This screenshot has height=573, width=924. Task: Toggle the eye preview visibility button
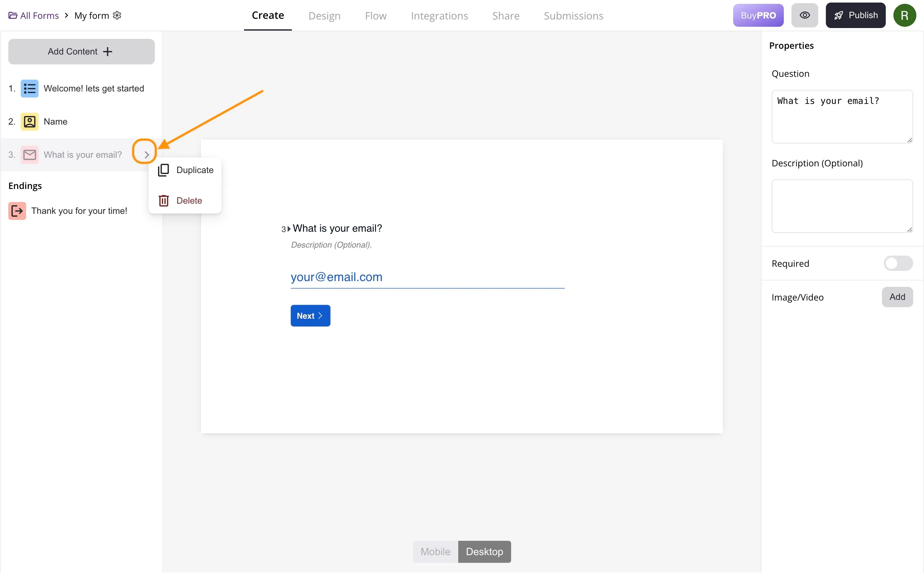[x=805, y=15]
